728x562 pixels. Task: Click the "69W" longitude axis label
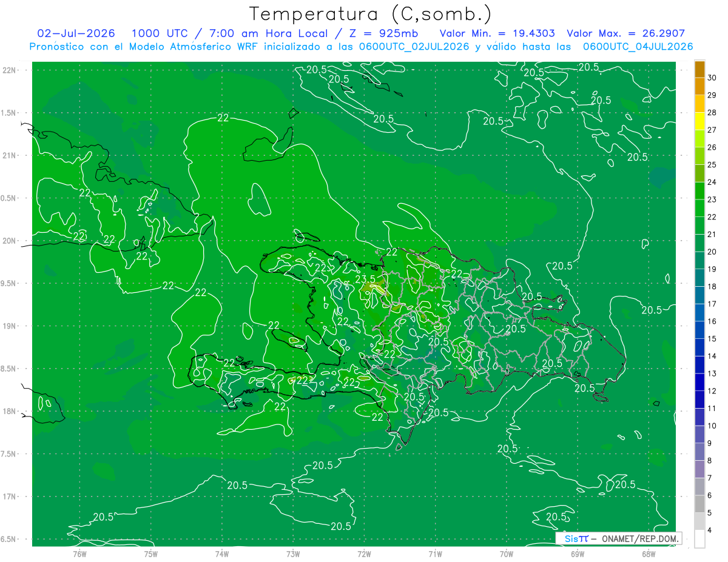pos(578,554)
